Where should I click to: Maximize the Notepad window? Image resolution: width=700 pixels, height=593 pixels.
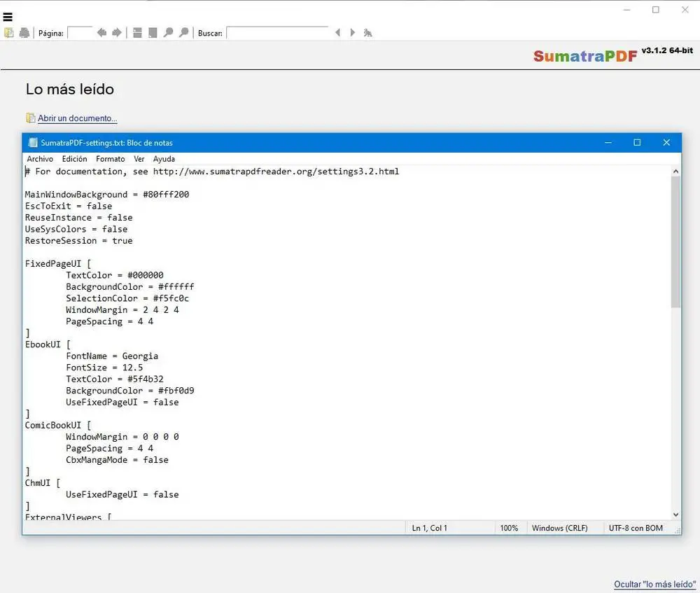(637, 142)
